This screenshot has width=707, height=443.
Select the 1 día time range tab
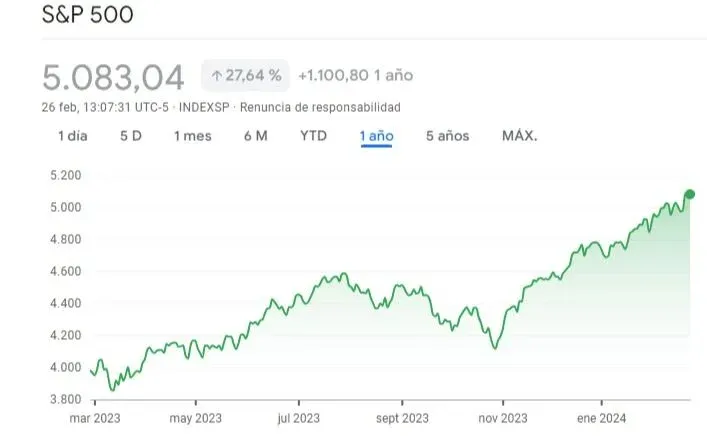[72, 136]
